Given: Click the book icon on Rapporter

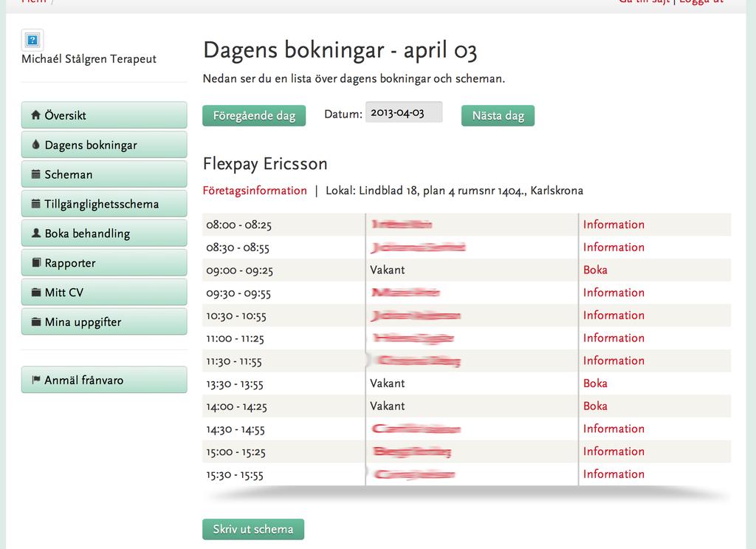Looking at the screenshot, I should (35, 262).
